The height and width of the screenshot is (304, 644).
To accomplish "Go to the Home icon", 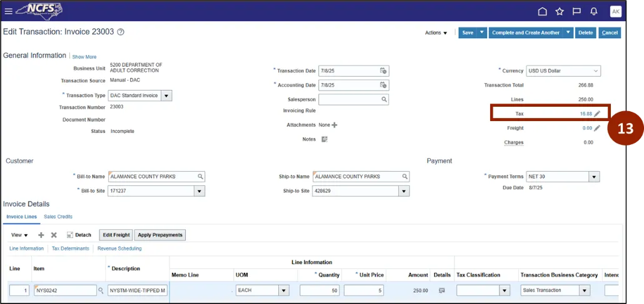I will (x=542, y=11).
